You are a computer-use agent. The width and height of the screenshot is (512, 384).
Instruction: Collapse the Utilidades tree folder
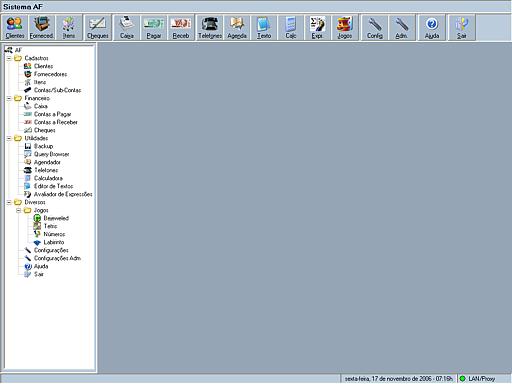9,138
